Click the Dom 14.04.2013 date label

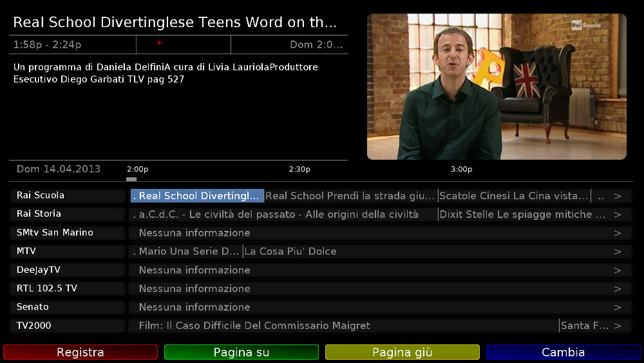59,169
